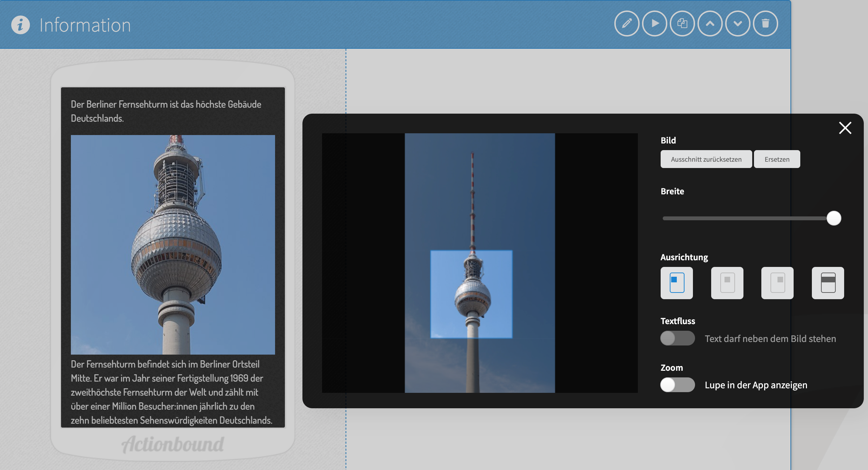Click the 'Bild' section label
Screen dimensions: 868x470
[x=668, y=140]
